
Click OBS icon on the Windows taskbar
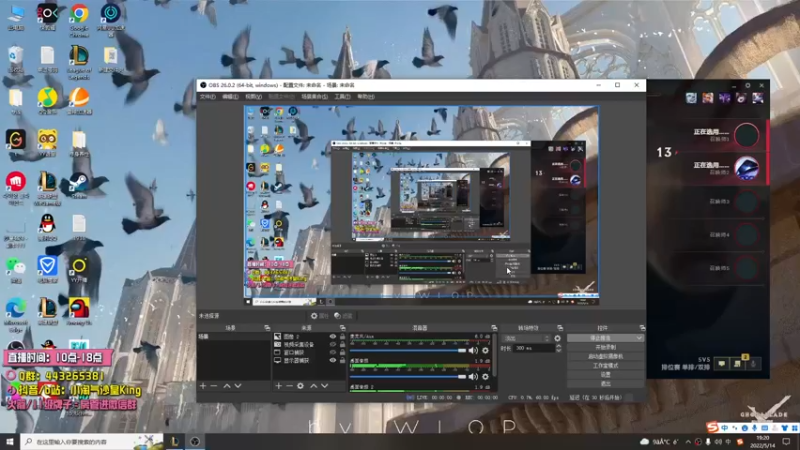pos(195,441)
